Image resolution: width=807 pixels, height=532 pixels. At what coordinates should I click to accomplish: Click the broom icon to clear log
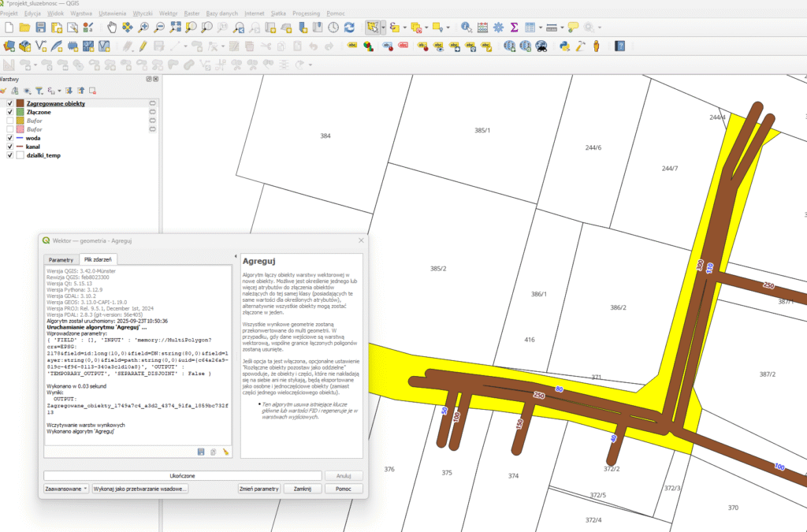pos(225,452)
